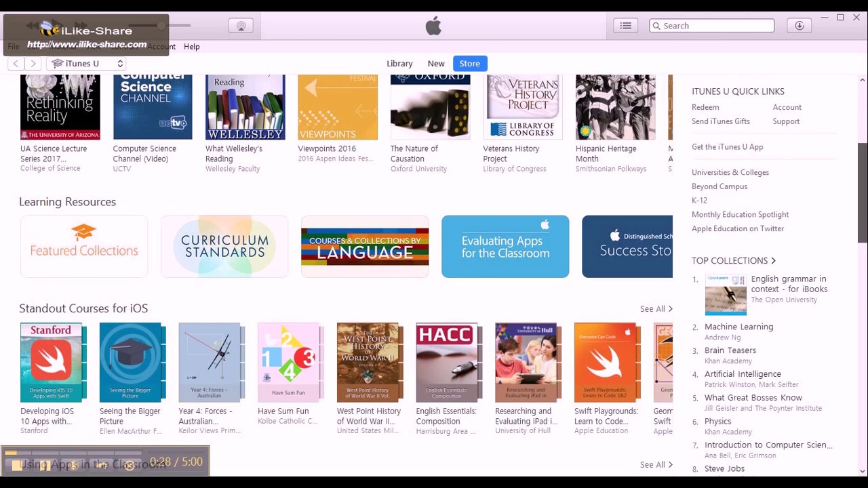Open the iTunes U media picker dropdown
Screen dimensions: 868x488
(x=87, y=64)
